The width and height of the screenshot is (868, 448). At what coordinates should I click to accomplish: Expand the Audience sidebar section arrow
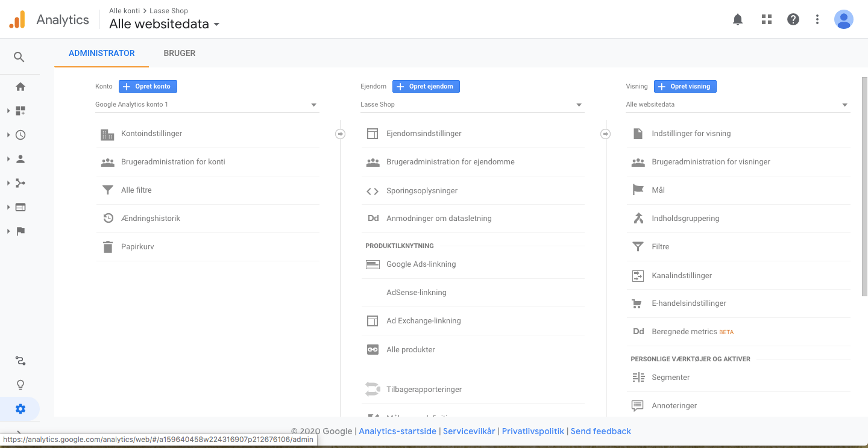pos(8,159)
